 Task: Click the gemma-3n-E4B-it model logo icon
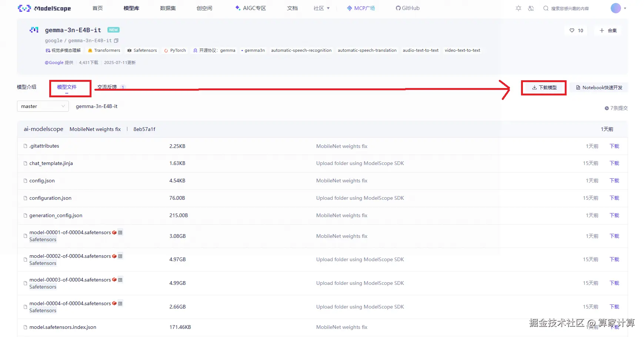(x=34, y=30)
